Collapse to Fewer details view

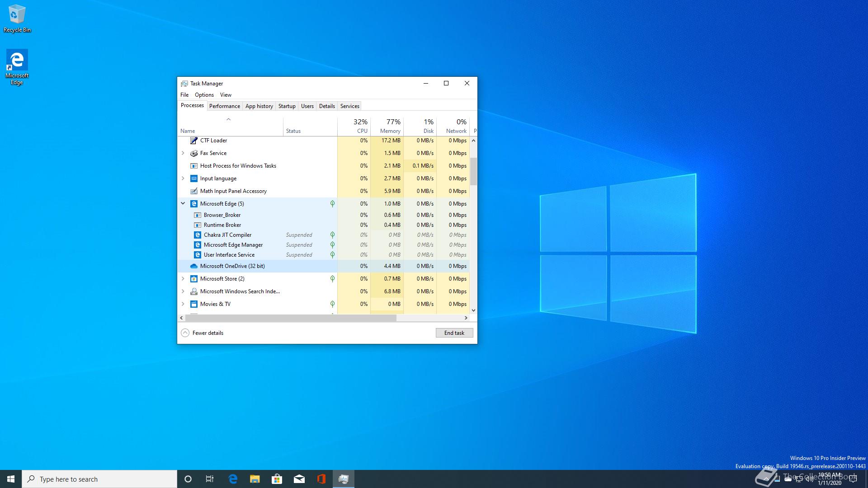202,333
